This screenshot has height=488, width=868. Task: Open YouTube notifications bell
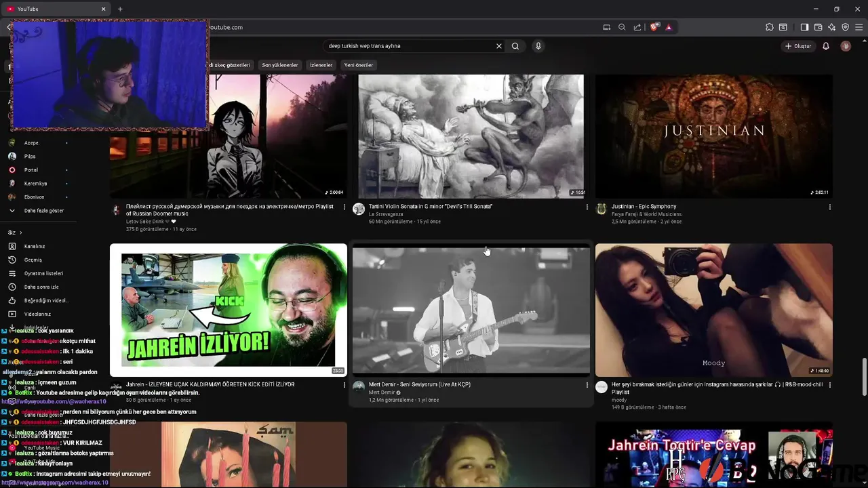tap(826, 46)
